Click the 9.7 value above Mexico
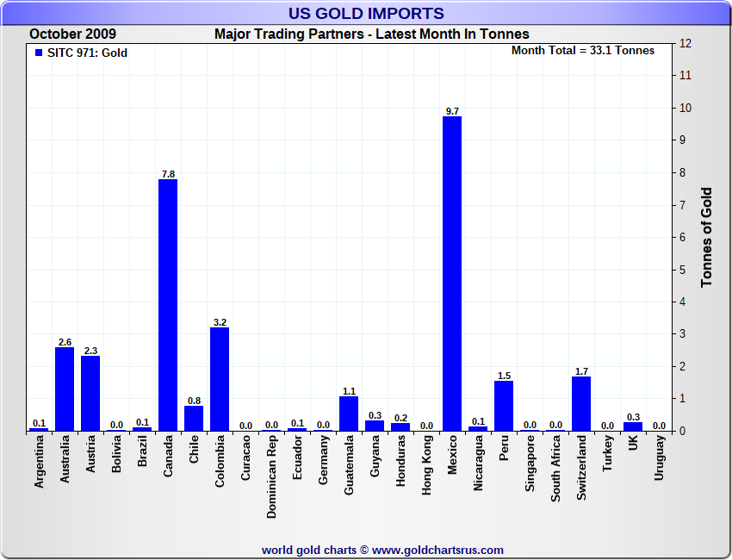The image size is (732, 560). (x=452, y=111)
